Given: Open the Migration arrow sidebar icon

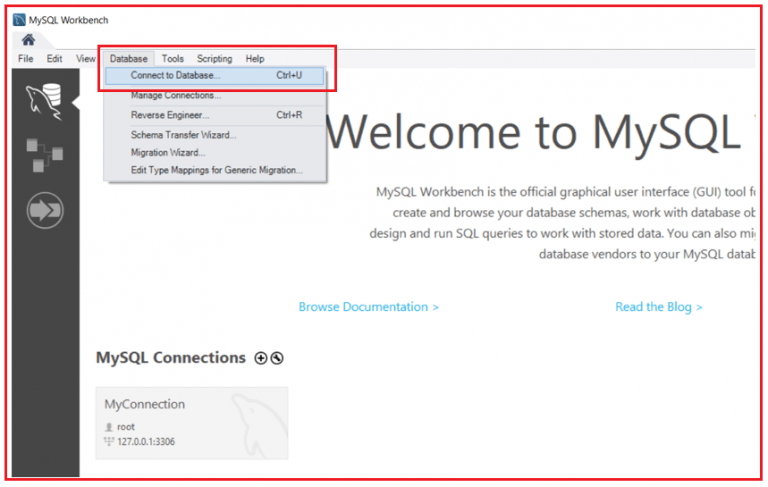Looking at the screenshot, I should point(45,211).
